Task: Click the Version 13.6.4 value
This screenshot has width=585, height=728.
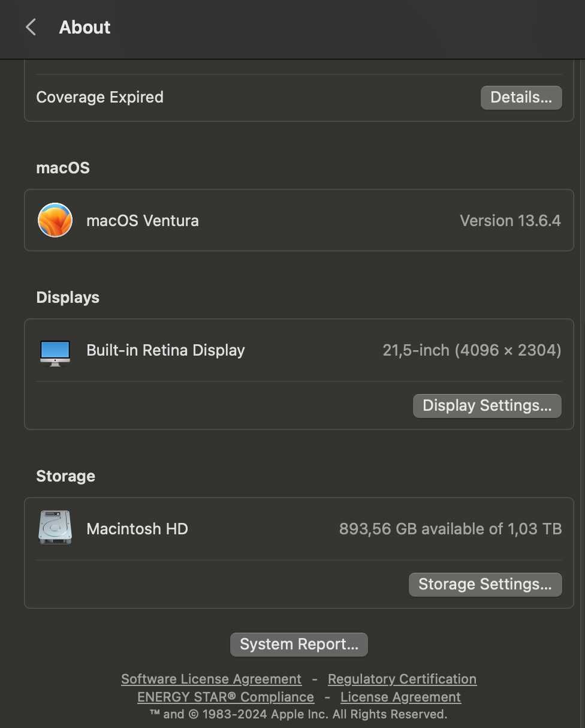Action: pos(510,221)
